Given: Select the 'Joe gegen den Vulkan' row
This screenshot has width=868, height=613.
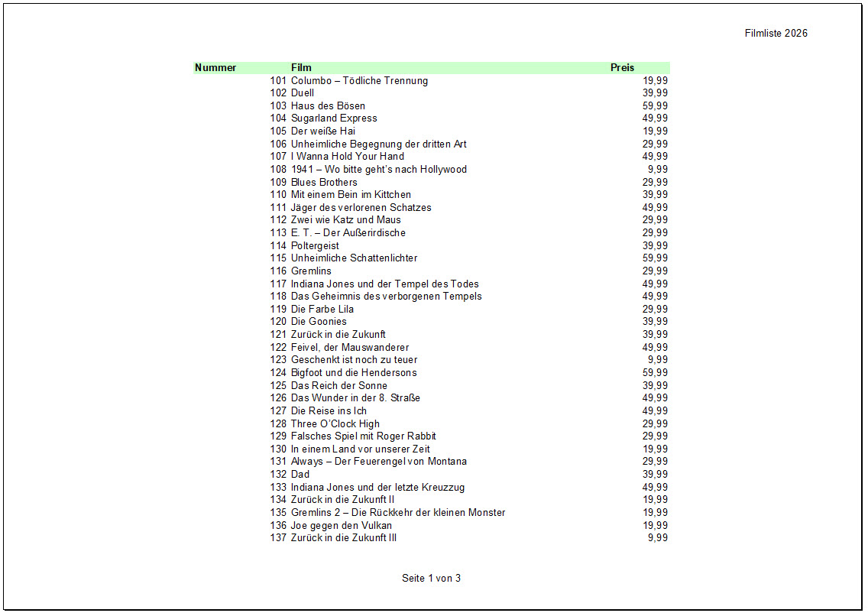Looking at the screenshot, I should (x=341, y=526).
